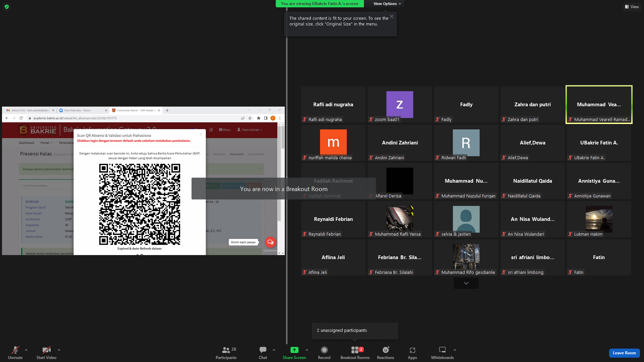Image resolution: width=644 pixels, height=362 pixels.
Task: Expand chat options arrow beside Chat
Action: (x=274, y=350)
